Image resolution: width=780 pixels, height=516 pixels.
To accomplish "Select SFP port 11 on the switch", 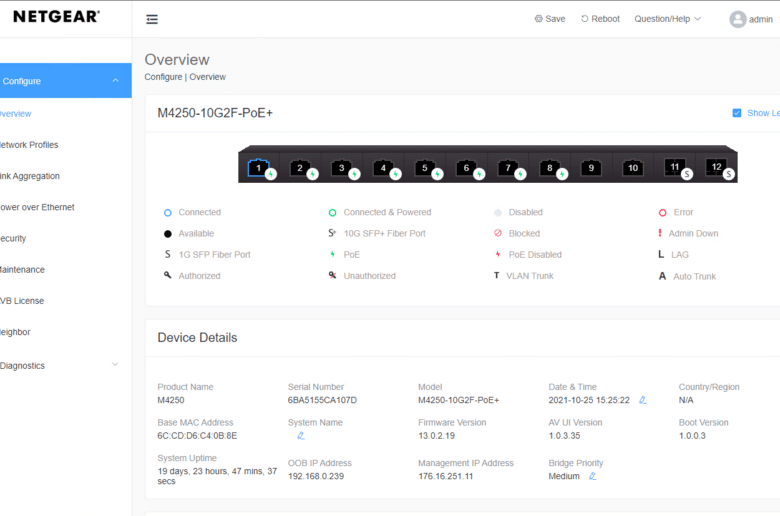I will point(675,168).
